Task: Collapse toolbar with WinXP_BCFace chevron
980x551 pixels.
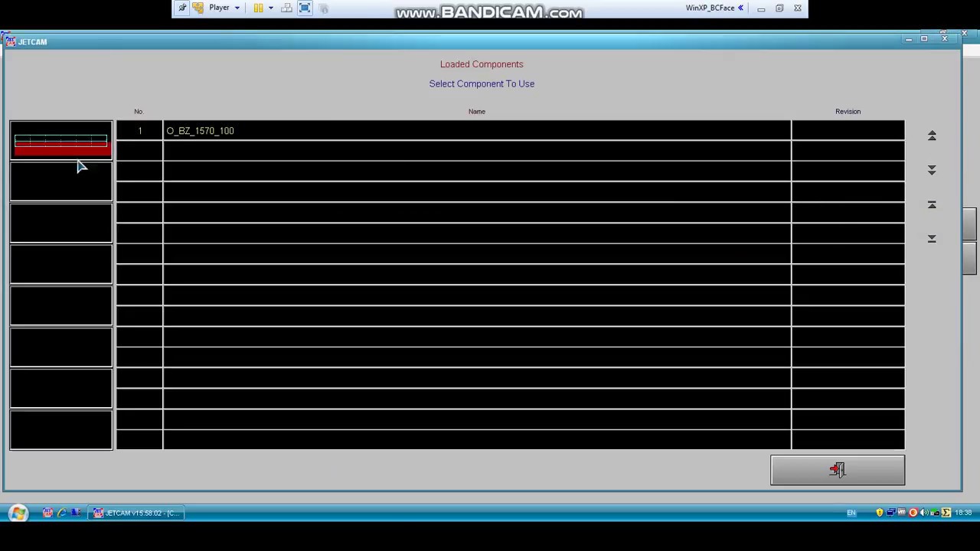Action: [x=740, y=8]
